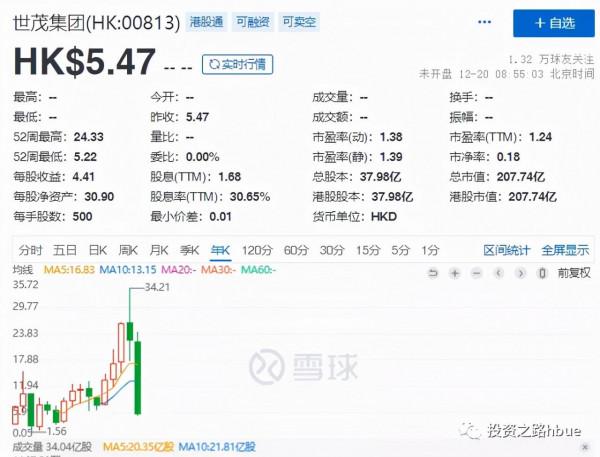Switch to the 30分 interval tab
The height and width of the screenshot is (457, 600).
point(332,250)
